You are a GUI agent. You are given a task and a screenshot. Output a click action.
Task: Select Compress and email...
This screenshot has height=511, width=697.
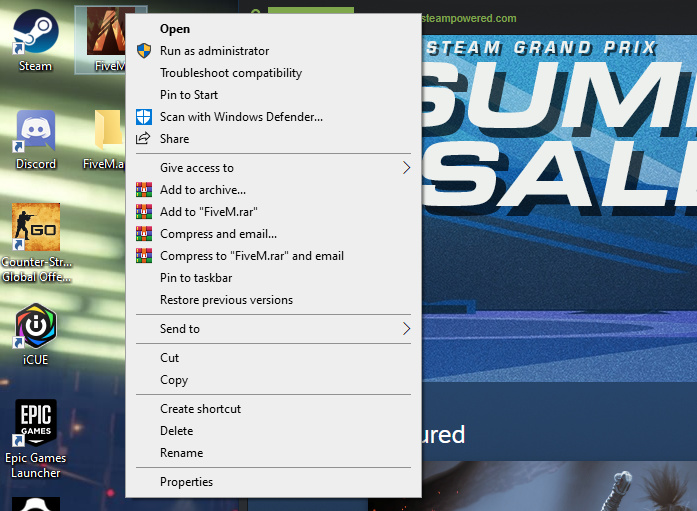click(x=273, y=234)
